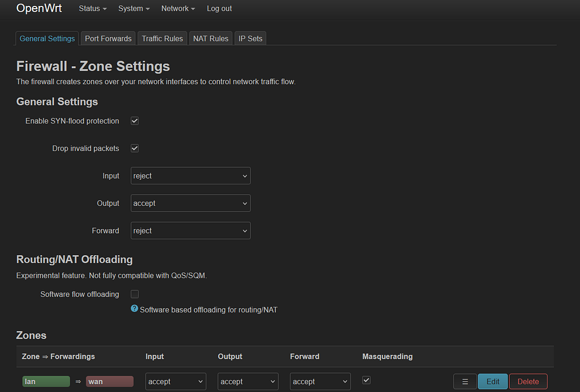Change lan zone Input policy dropdown

point(176,382)
